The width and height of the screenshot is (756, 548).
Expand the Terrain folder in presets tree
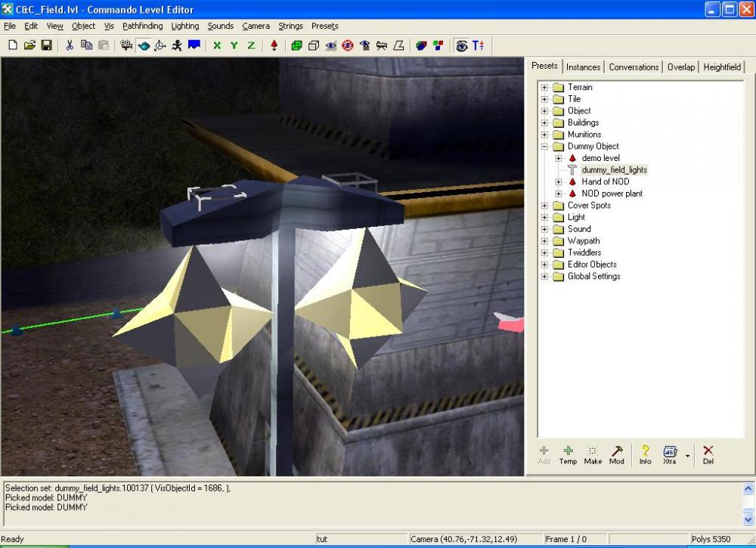(544, 88)
